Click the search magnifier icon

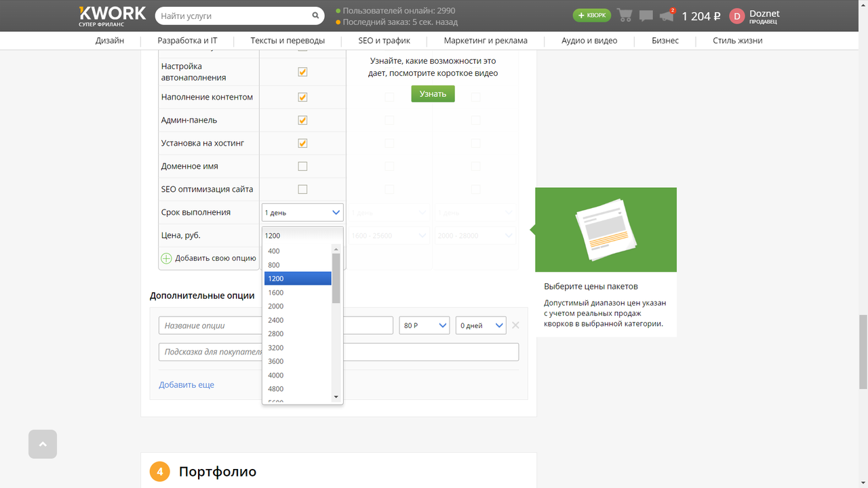[315, 16]
